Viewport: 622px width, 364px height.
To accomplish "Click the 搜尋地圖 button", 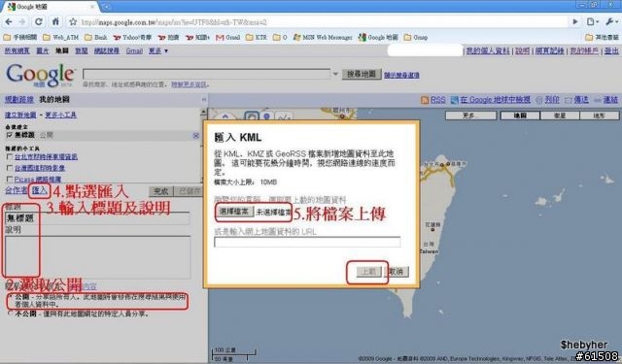I will 362,74.
